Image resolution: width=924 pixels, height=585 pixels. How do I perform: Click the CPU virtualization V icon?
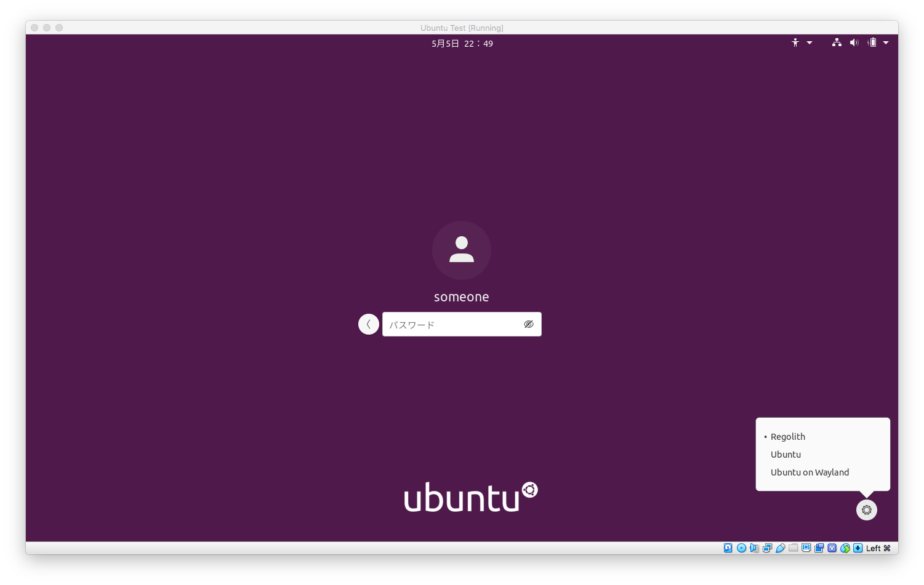coord(832,548)
